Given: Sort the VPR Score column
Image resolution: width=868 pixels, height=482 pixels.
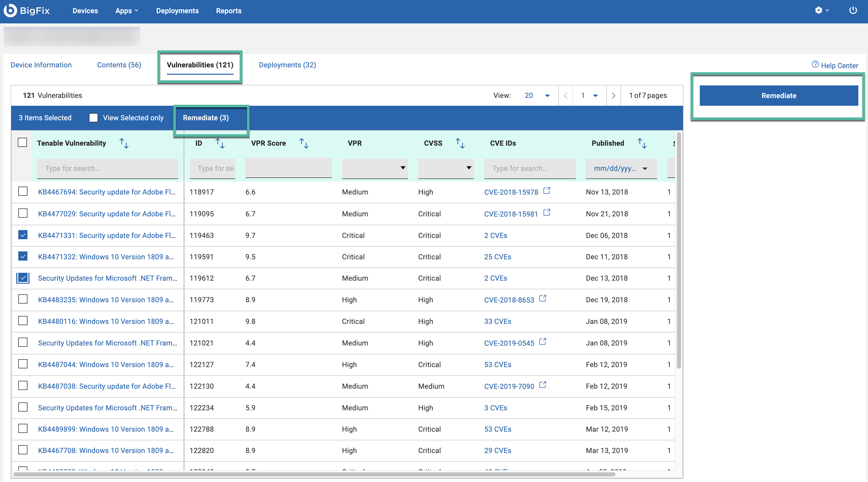Looking at the screenshot, I should [304, 143].
